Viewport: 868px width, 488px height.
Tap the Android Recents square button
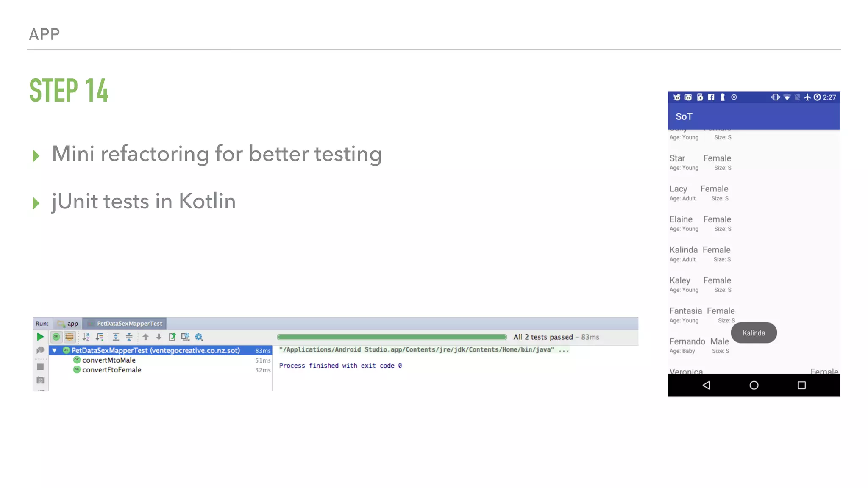coord(801,385)
